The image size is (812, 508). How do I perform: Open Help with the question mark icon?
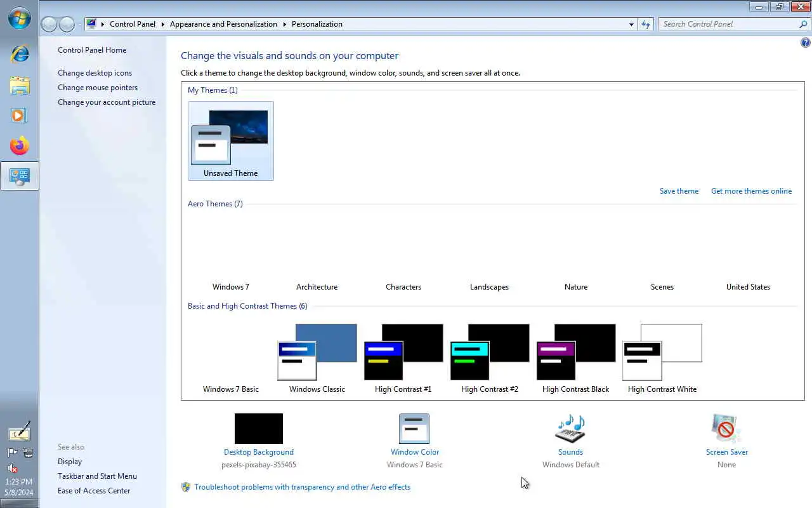806,43
